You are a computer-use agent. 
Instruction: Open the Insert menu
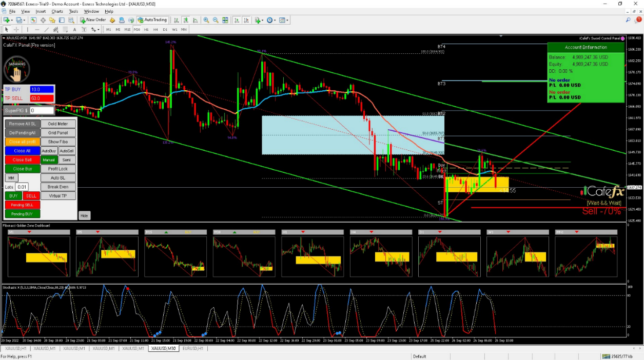click(41, 11)
